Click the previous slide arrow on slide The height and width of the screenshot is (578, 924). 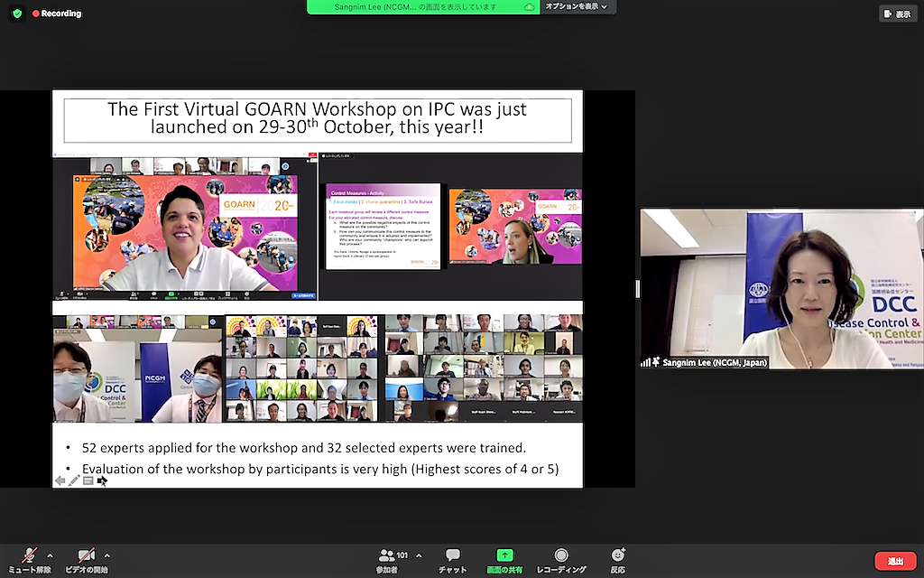60,480
